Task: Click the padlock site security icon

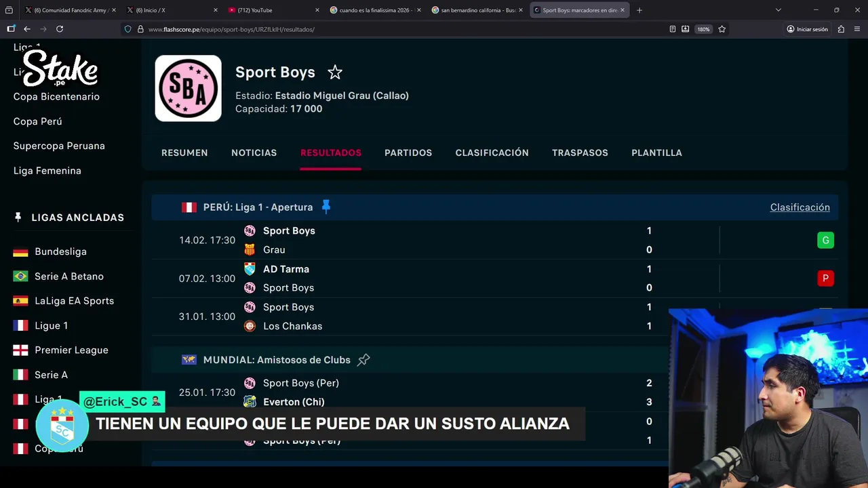Action: (x=140, y=29)
